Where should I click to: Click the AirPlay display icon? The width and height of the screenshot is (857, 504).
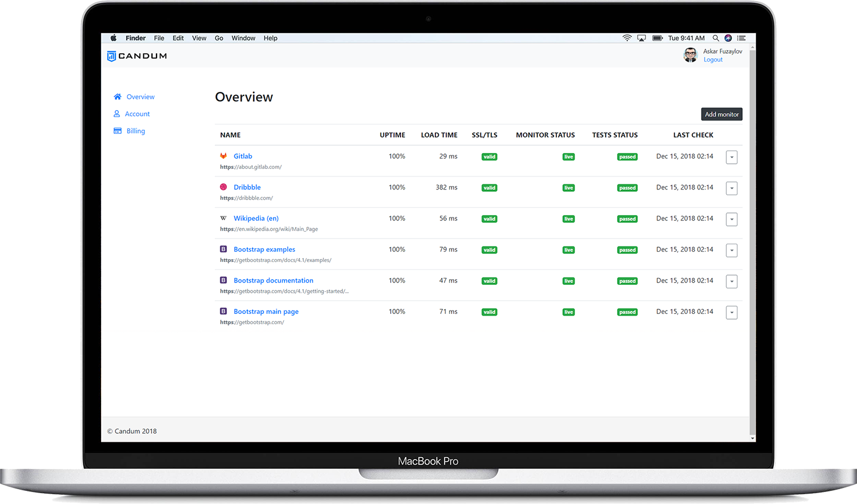642,38
